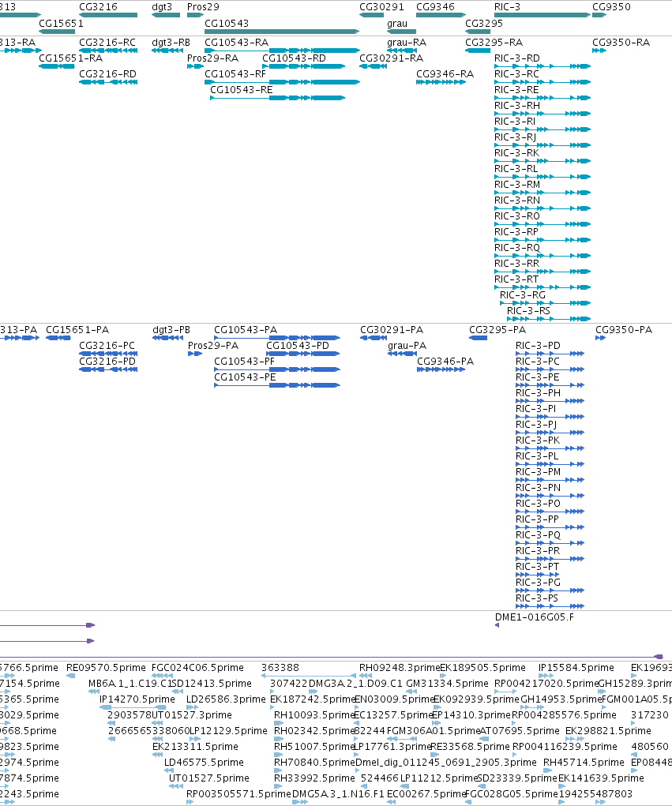Select the feature labeled 363388

coord(280,668)
